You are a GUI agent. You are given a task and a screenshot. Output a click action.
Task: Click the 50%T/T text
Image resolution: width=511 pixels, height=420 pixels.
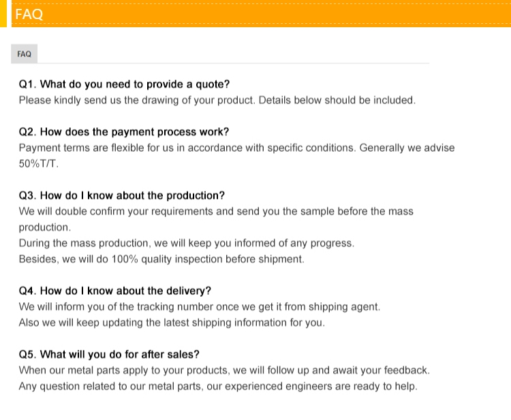(x=39, y=163)
